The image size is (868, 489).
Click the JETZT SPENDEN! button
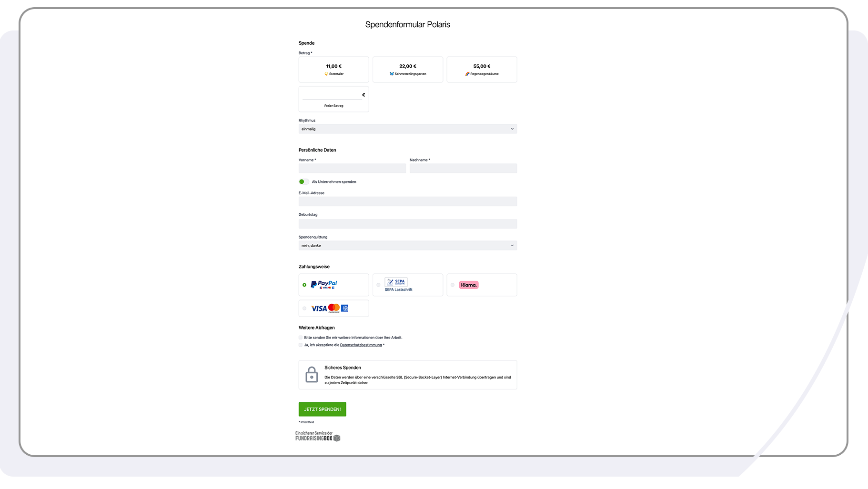tap(322, 409)
